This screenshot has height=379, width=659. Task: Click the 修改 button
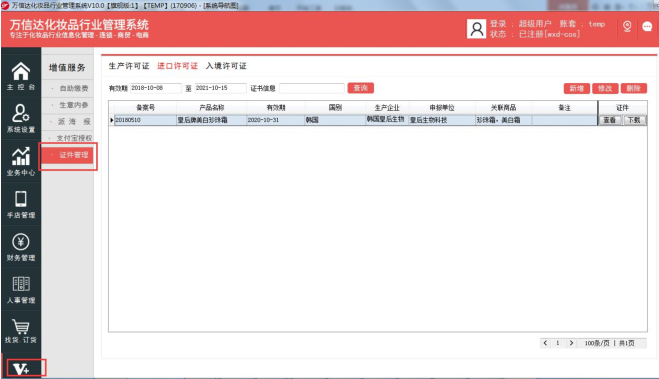(605, 88)
